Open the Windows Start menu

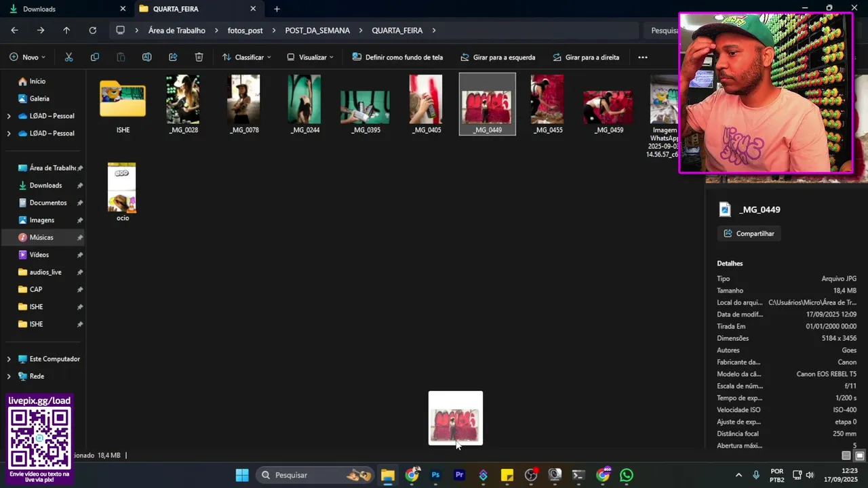[x=242, y=475]
